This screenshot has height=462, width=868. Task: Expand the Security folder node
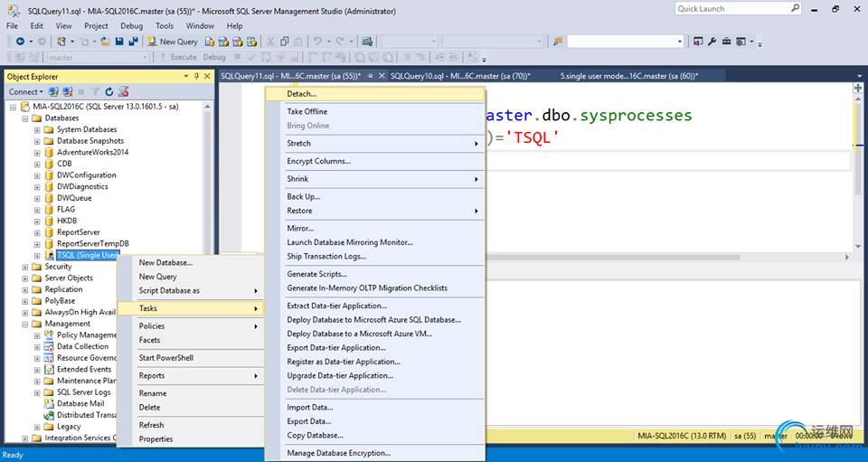point(25,267)
